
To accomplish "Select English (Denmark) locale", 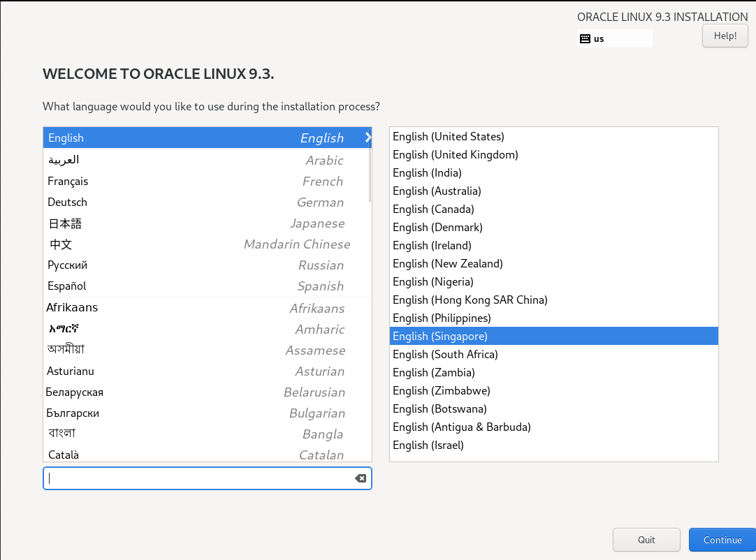I will tap(553, 227).
